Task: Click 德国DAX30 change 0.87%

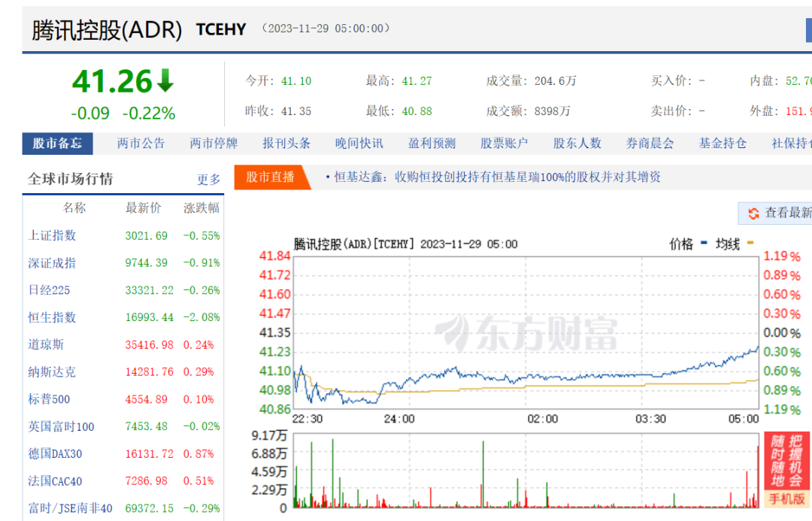Action: pos(198,454)
